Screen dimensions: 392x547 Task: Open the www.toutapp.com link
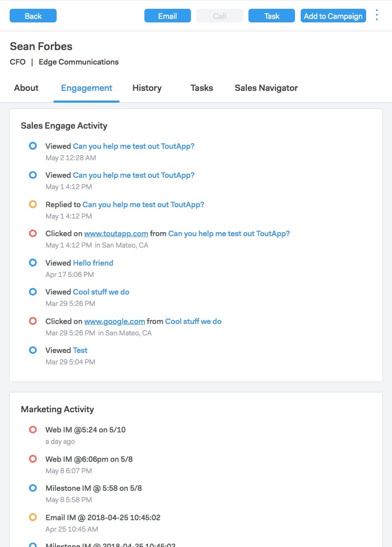(x=116, y=234)
